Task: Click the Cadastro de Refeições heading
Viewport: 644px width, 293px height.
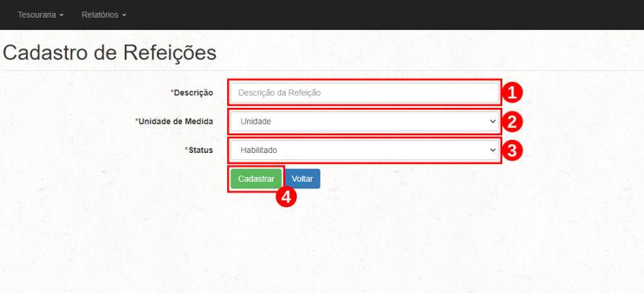Action: (x=109, y=53)
